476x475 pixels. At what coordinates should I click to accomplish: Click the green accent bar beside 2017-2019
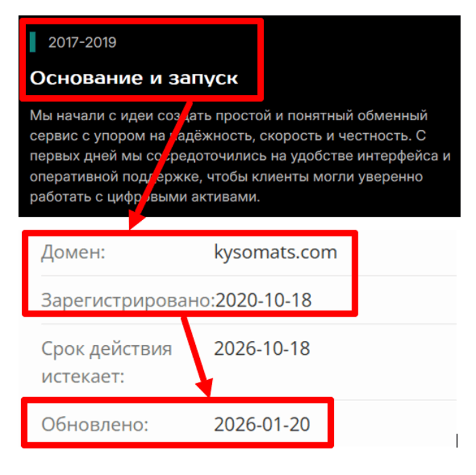(x=33, y=42)
